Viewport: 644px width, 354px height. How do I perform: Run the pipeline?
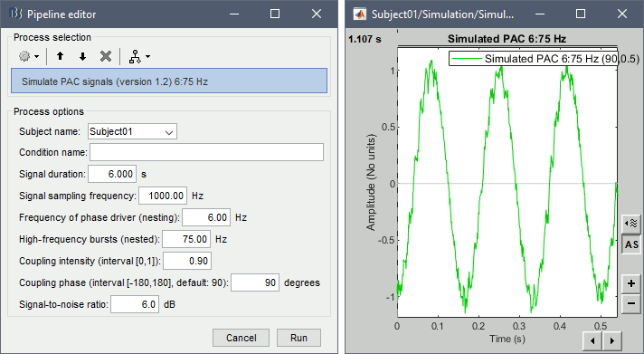point(298,338)
